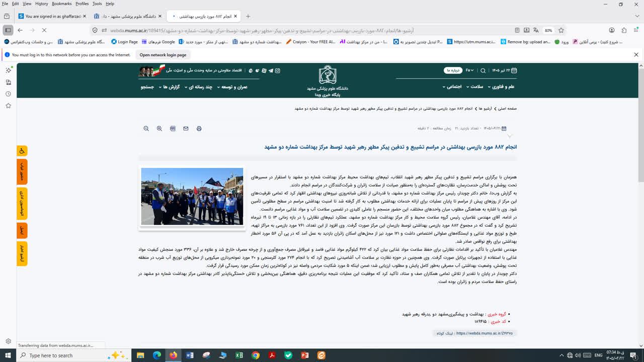The width and height of the screenshot is (644, 362).
Task: Show hidden system tray icons chevron
Action: tap(561, 355)
